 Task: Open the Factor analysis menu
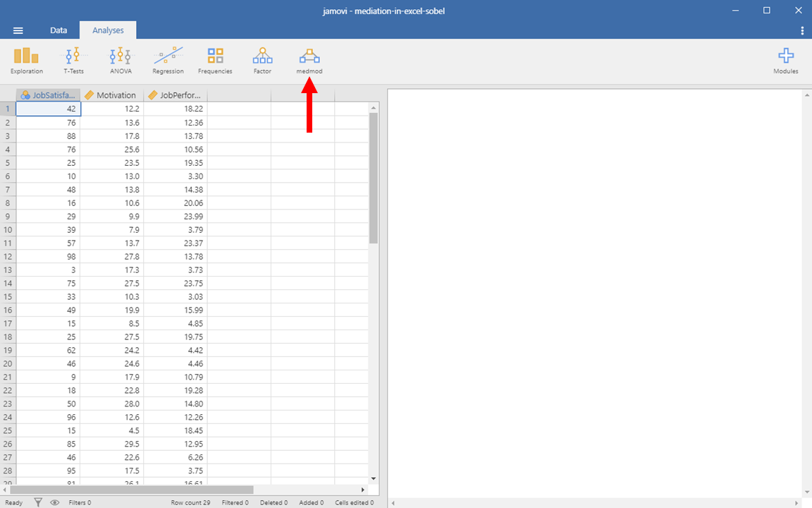(262, 61)
